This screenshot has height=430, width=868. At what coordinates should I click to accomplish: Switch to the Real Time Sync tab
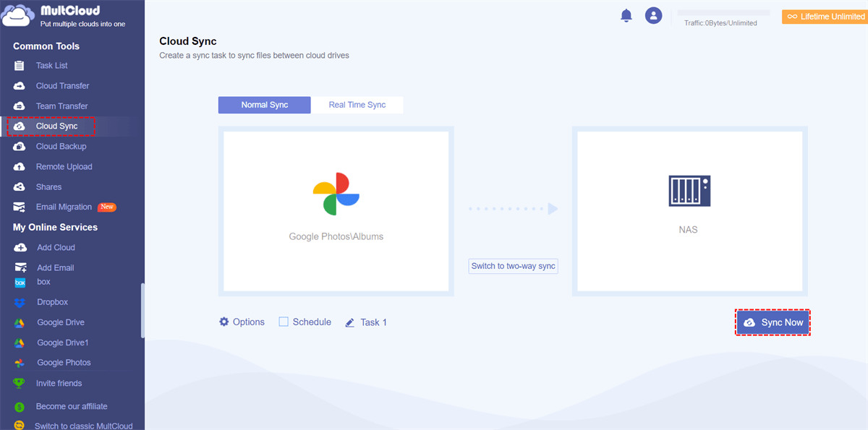pyautogui.click(x=357, y=105)
